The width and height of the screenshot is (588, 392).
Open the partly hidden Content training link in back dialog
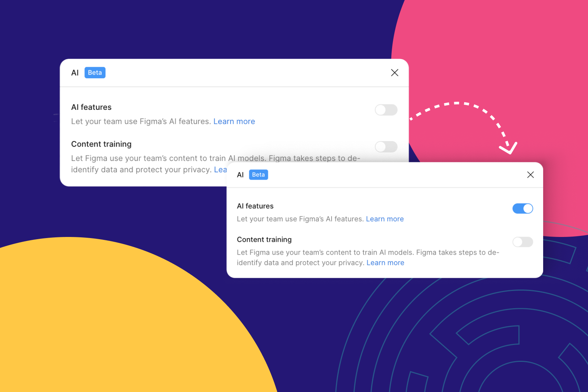220,170
